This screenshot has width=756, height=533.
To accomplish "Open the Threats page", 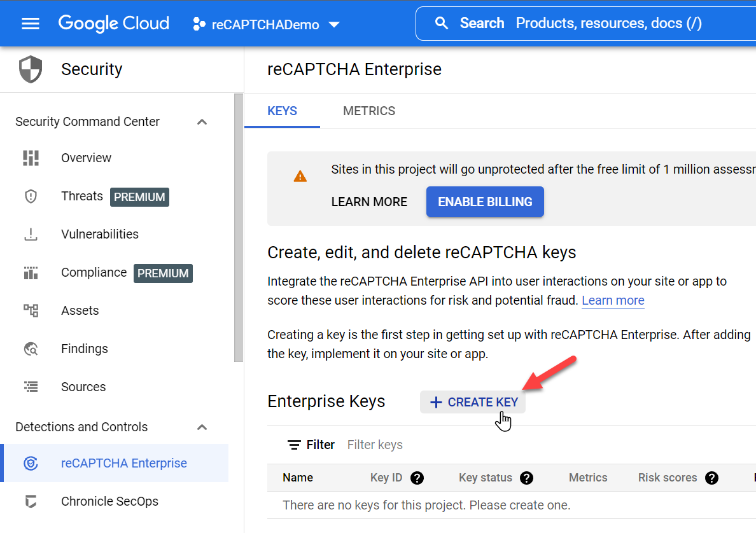I will pyautogui.click(x=82, y=196).
